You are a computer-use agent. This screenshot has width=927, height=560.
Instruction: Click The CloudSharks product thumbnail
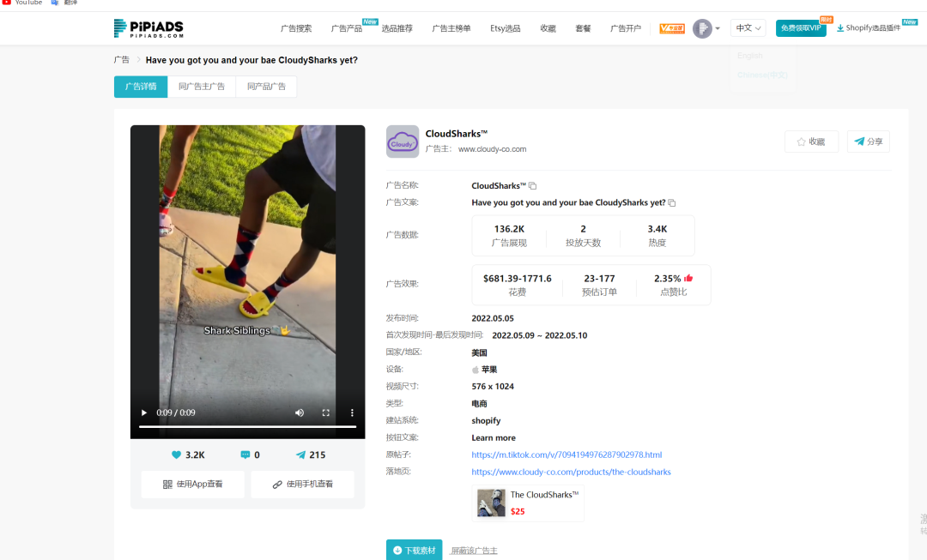click(491, 503)
